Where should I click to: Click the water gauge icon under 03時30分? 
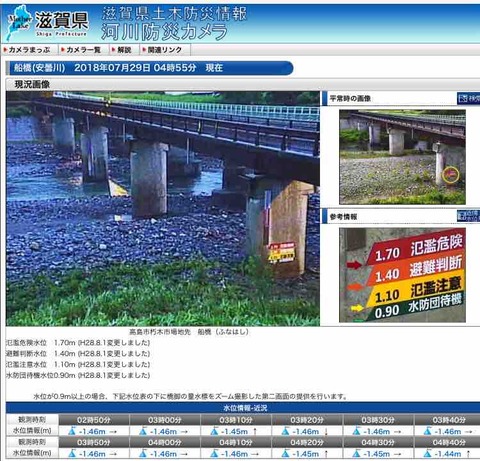click(357, 431)
